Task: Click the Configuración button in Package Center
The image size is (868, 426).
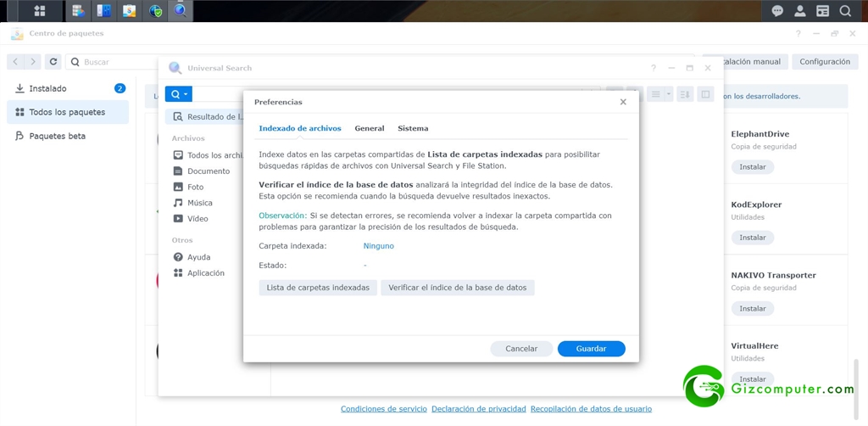Action: pos(825,62)
